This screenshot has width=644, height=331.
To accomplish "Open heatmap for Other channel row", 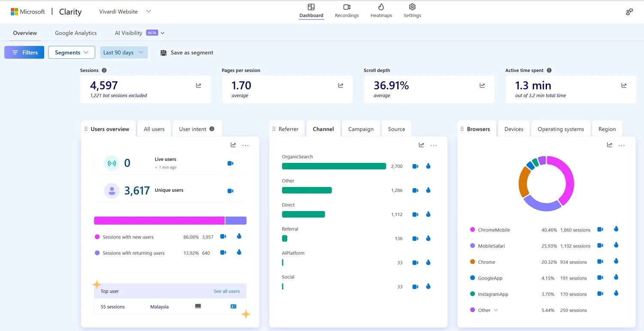I will tap(428, 190).
